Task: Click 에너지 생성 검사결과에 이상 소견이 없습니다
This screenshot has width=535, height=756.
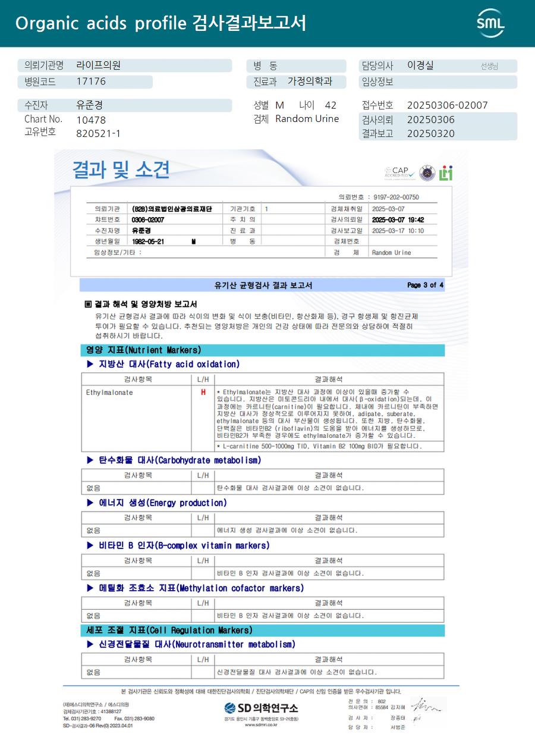Action: (x=287, y=531)
